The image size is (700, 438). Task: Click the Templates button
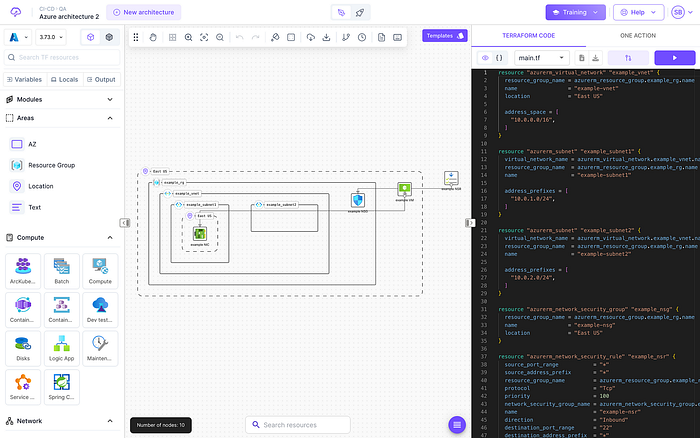(445, 36)
